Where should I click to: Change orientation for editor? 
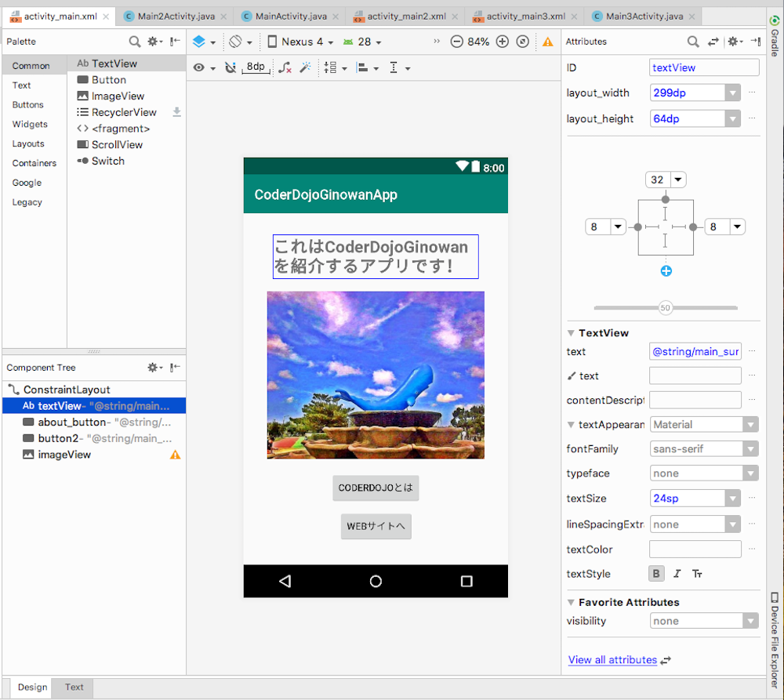[241, 42]
